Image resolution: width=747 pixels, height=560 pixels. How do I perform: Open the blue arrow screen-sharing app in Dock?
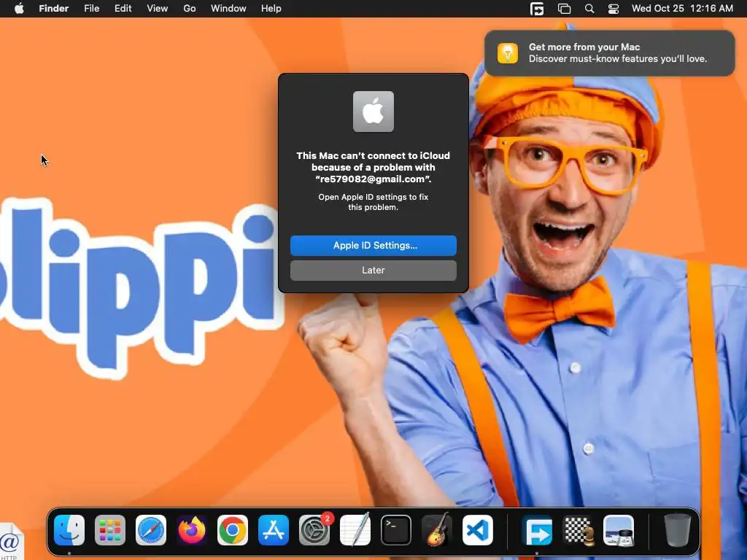click(x=537, y=529)
